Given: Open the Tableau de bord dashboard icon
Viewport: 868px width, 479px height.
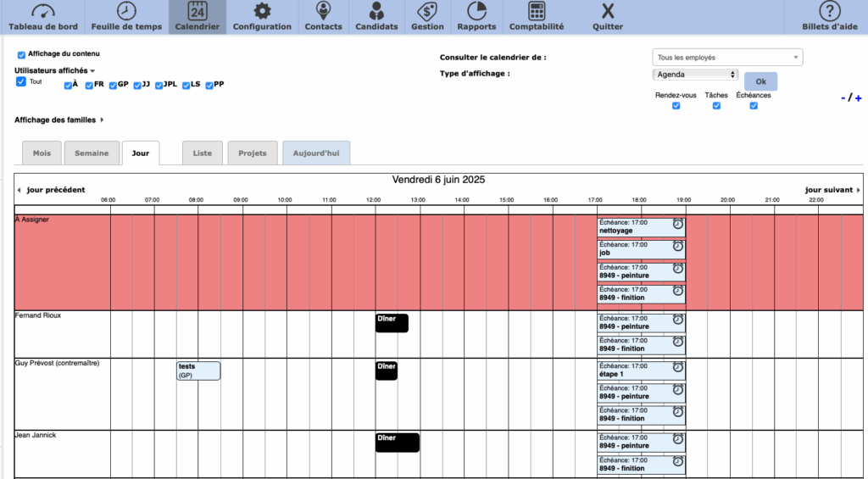Looking at the screenshot, I should [42, 12].
